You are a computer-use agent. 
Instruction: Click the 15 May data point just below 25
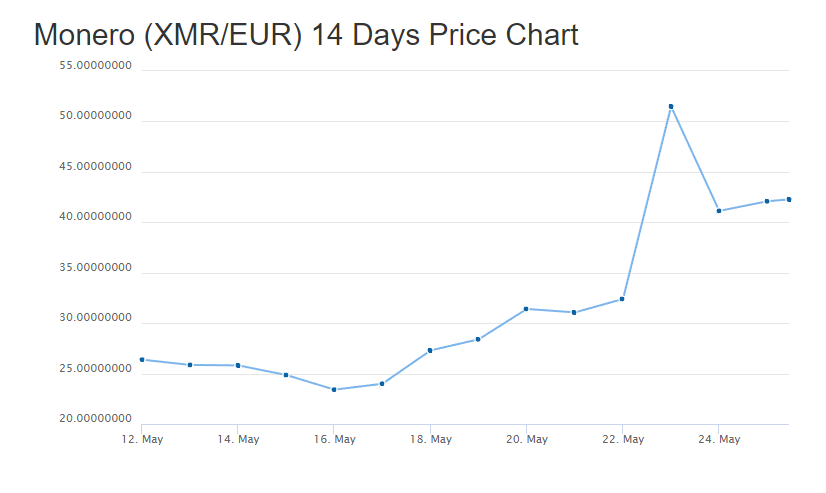point(286,375)
